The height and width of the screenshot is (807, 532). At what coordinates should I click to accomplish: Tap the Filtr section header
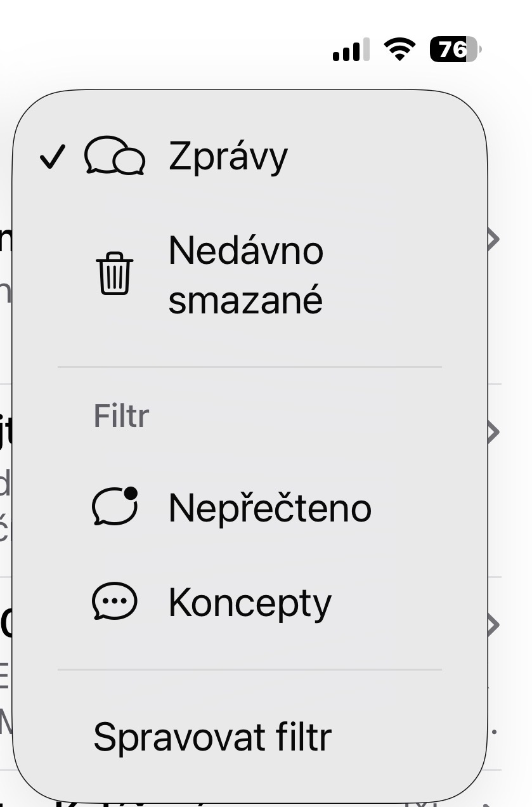[x=121, y=416]
